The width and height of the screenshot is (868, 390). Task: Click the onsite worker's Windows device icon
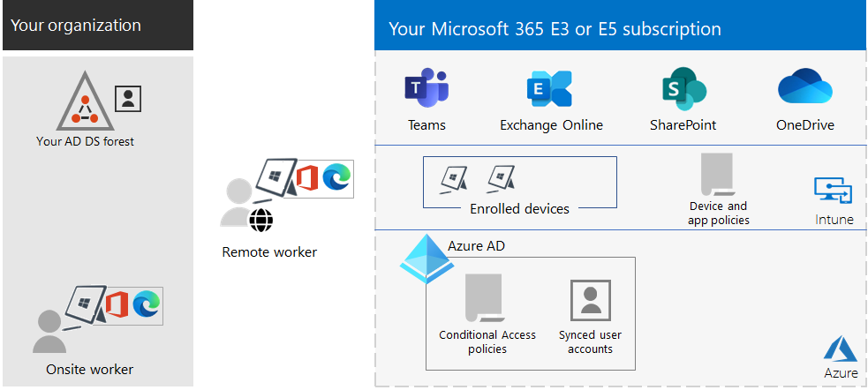click(x=85, y=306)
